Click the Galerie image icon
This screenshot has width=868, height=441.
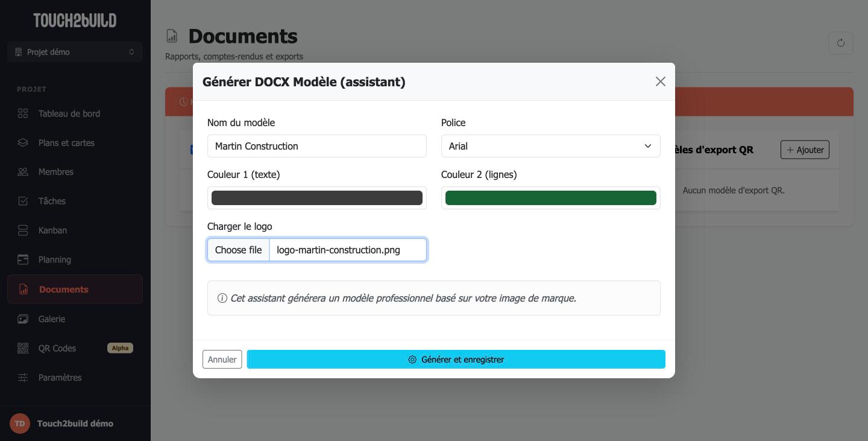point(23,319)
